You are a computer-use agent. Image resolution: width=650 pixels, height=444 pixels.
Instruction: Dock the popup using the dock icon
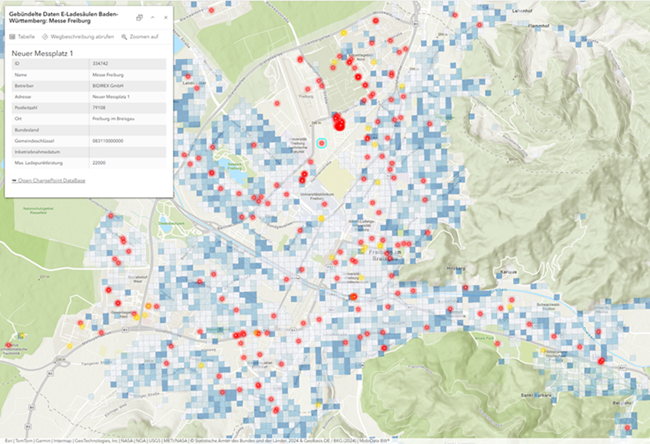tap(139, 17)
